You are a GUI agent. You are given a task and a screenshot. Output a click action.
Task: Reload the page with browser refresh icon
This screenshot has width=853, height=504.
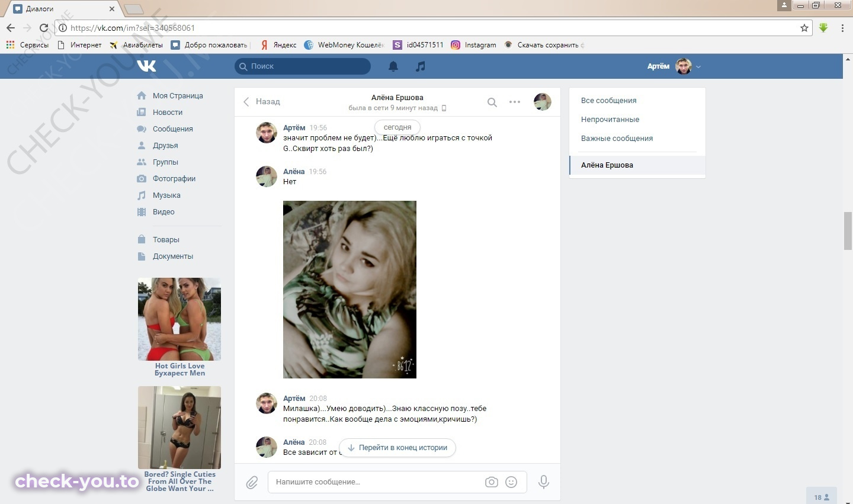[x=43, y=28]
